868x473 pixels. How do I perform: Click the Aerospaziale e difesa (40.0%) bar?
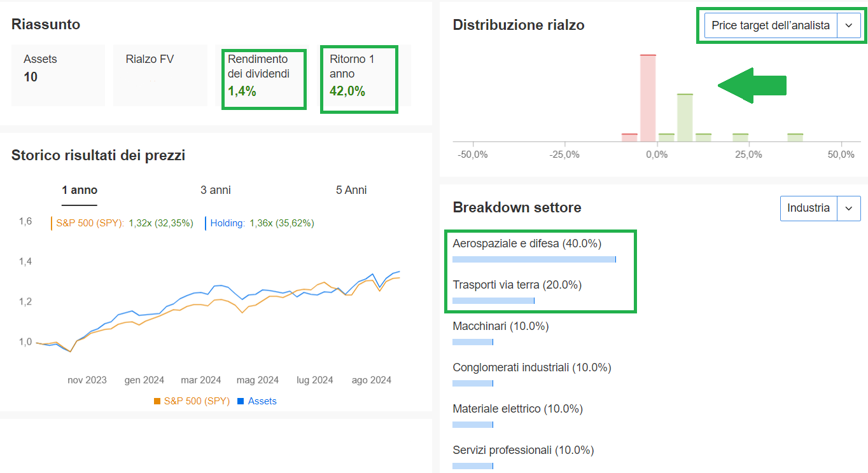pos(534,259)
